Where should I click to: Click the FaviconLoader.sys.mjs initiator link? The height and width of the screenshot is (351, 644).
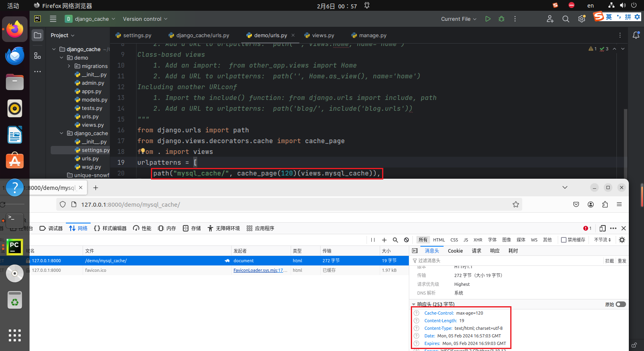click(260, 270)
